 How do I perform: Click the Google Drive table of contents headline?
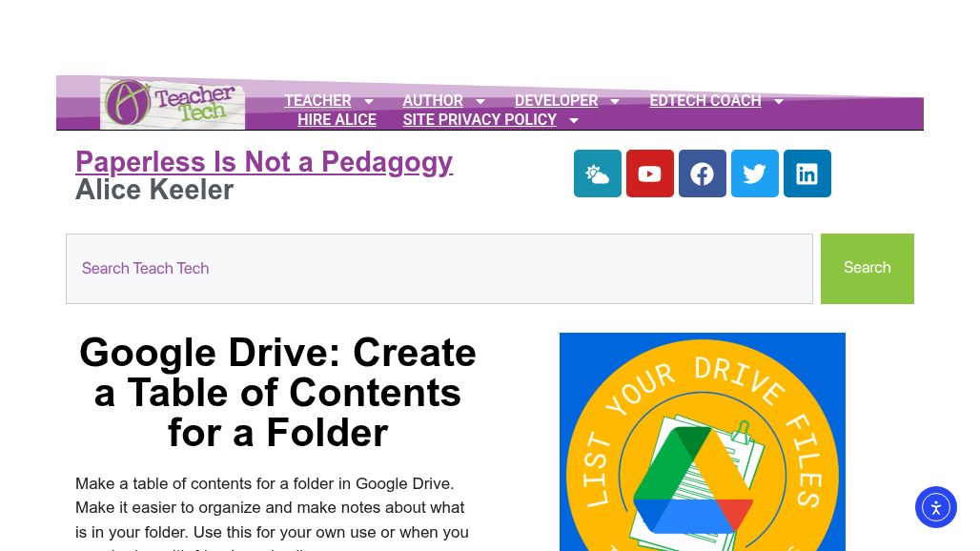pos(277,392)
